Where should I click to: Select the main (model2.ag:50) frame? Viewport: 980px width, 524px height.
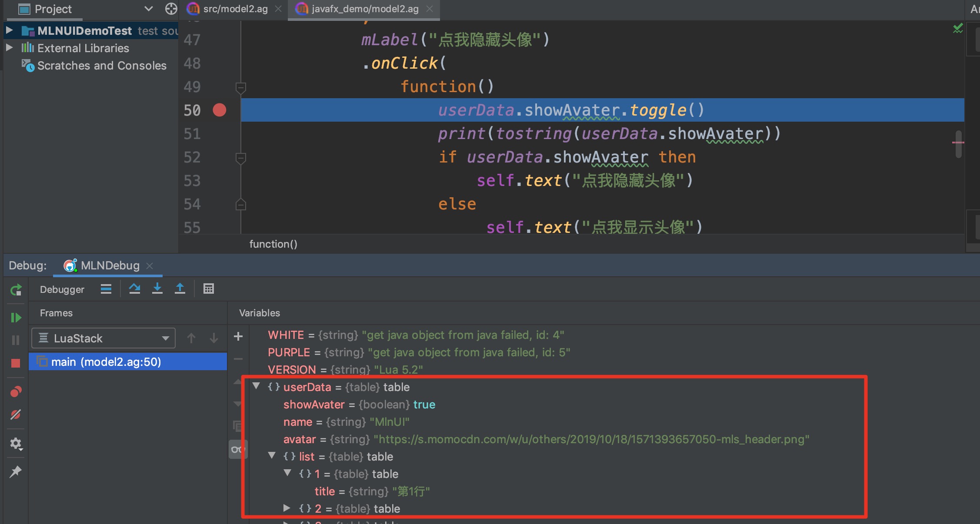point(106,362)
